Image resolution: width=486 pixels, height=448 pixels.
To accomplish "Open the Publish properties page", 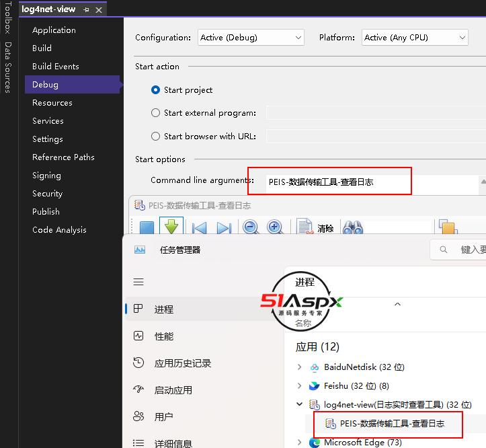I will coord(46,212).
